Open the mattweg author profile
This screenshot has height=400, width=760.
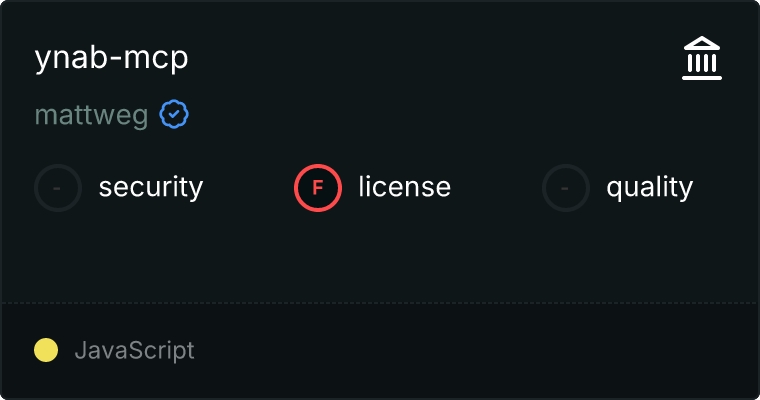91,116
